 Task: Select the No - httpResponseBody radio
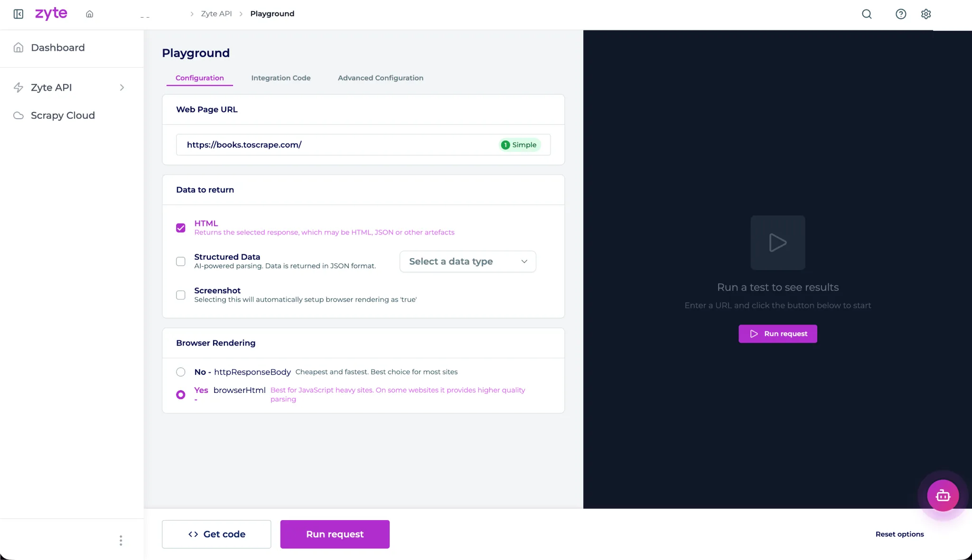[x=181, y=372]
